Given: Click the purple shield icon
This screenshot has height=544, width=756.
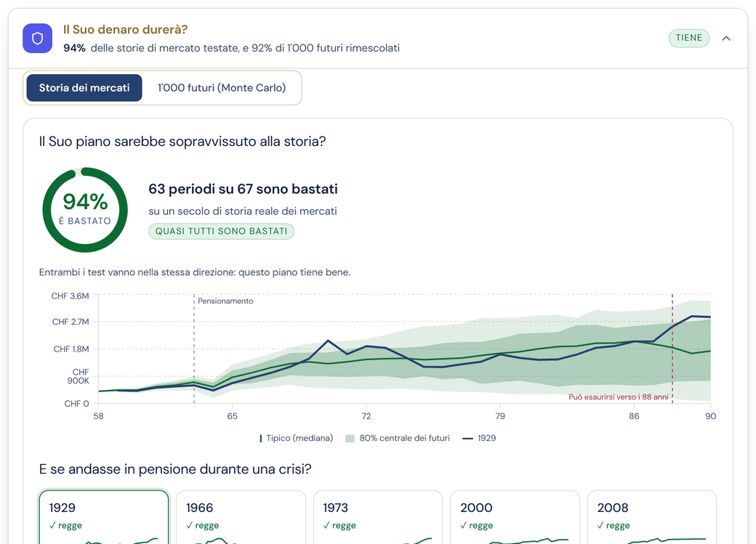Looking at the screenshot, I should (37, 38).
